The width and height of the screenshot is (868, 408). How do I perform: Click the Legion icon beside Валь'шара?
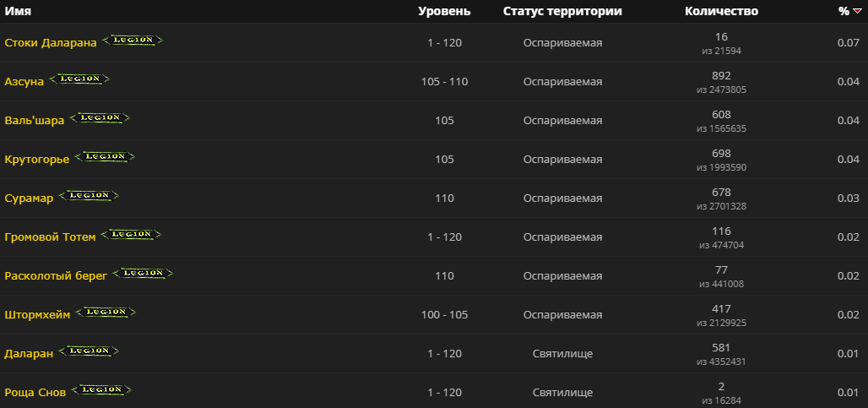coord(100,118)
